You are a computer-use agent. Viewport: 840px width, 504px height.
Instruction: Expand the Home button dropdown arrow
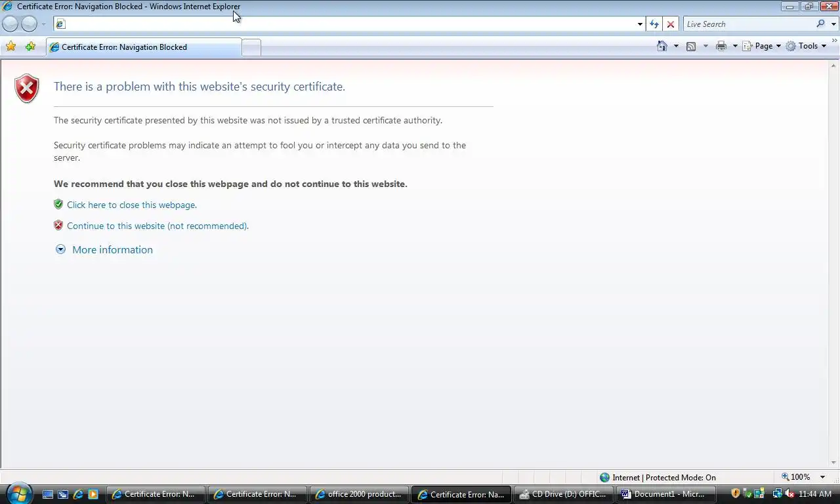point(676,46)
